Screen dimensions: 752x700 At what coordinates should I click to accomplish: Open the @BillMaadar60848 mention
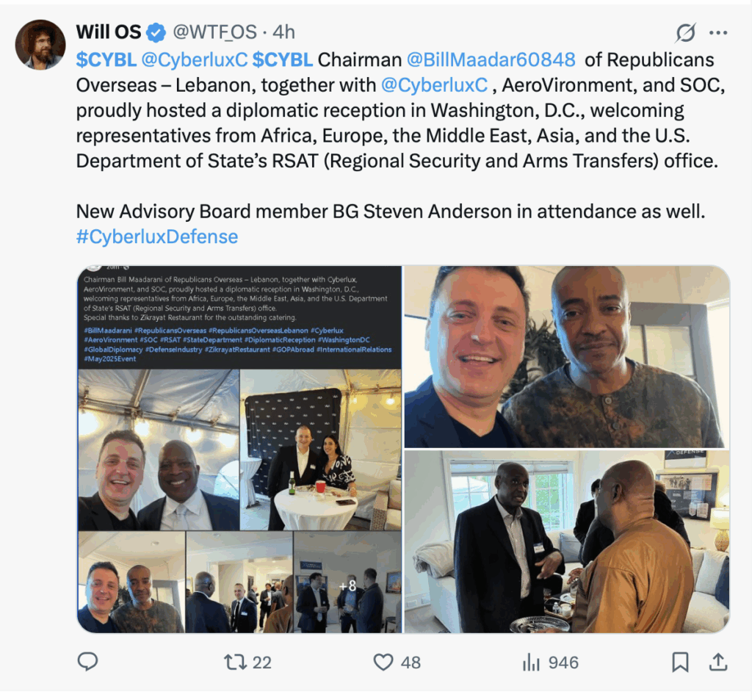click(x=491, y=60)
